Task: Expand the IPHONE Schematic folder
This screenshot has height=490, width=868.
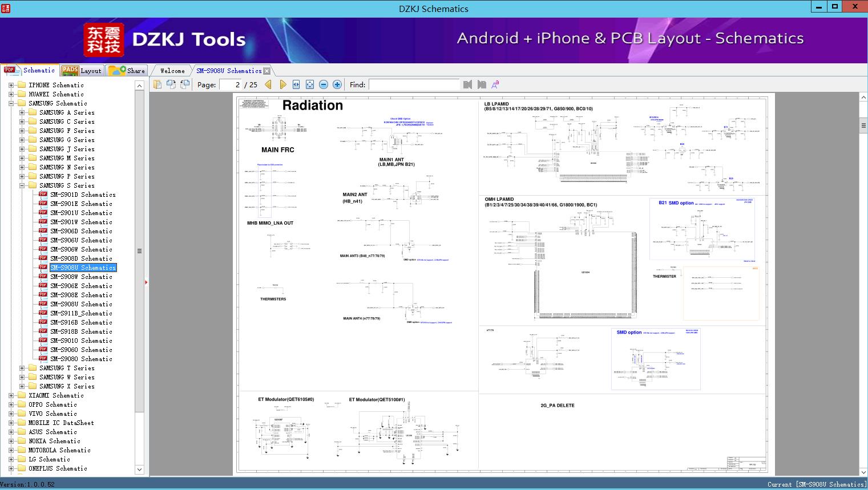Action: (x=11, y=85)
